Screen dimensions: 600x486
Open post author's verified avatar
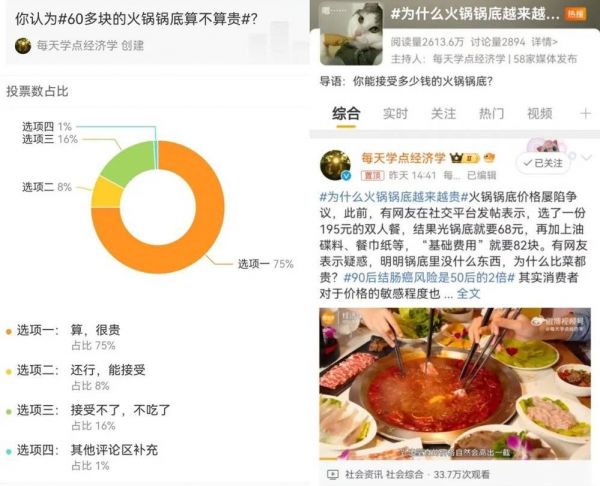pyautogui.click(x=336, y=165)
